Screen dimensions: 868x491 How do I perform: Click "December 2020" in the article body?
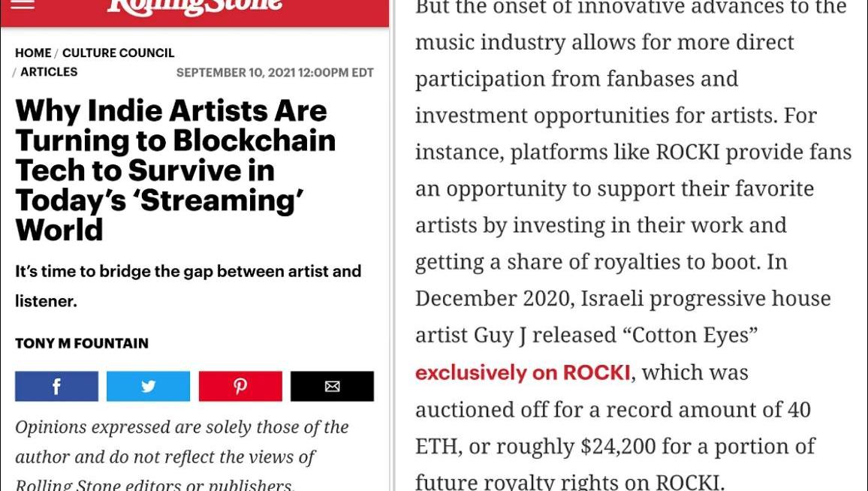[x=493, y=299]
